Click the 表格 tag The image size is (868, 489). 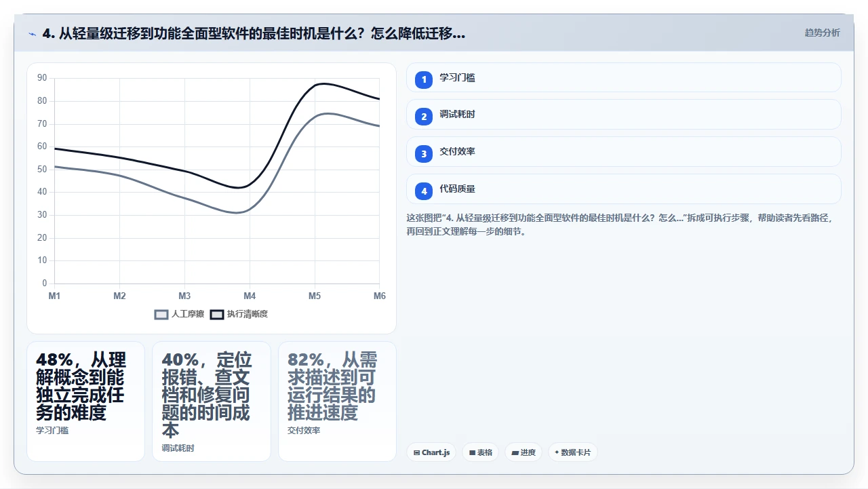click(x=480, y=452)
